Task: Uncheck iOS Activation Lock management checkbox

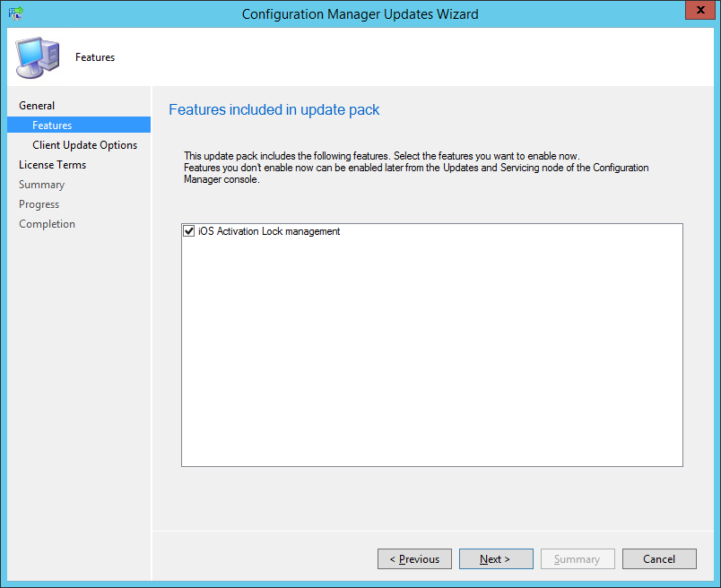Action: tap(188, 230)
